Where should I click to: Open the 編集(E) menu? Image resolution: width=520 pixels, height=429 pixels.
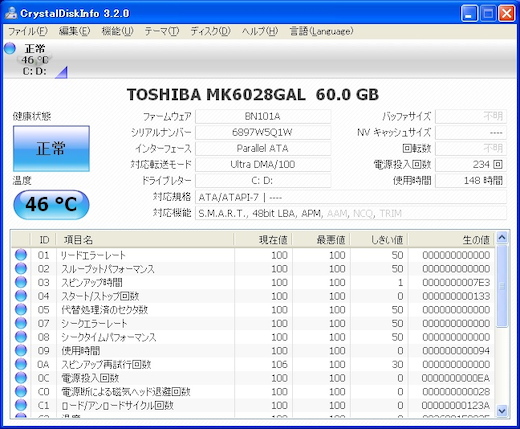click(x=74, y=31)
